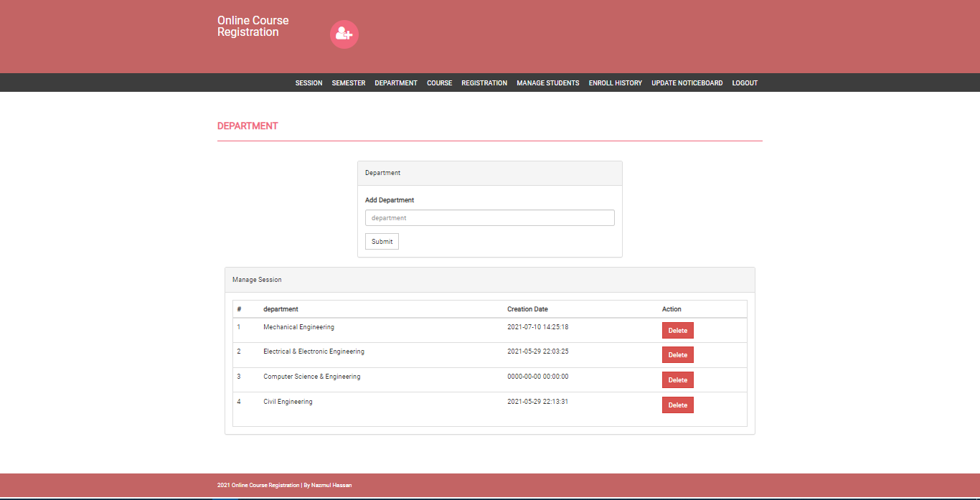Delete the Mechanical Engineering department

678,331
